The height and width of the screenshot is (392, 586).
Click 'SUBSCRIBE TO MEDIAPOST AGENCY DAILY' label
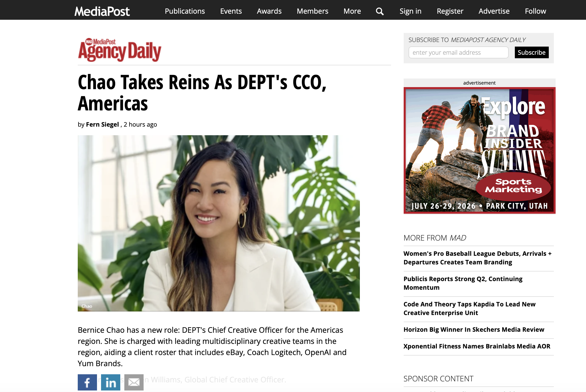(x=467, y=40)
